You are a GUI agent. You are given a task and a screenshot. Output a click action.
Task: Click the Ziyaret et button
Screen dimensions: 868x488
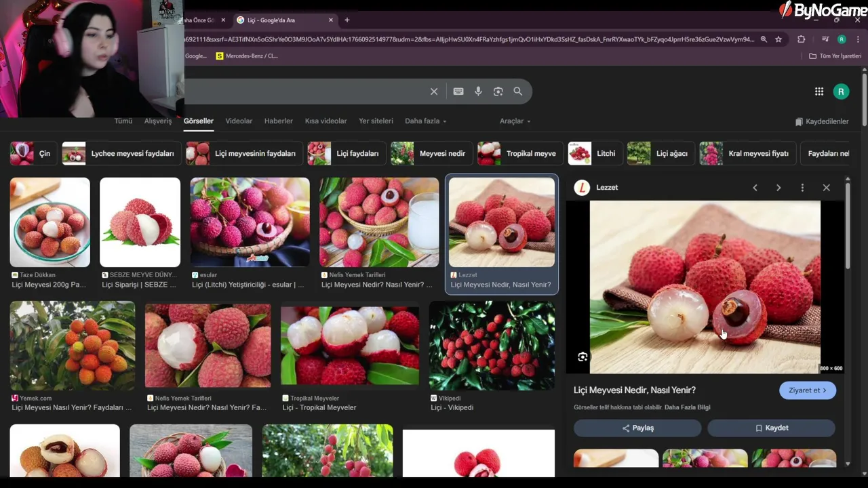pyautogui.click(x=807, y=390)
